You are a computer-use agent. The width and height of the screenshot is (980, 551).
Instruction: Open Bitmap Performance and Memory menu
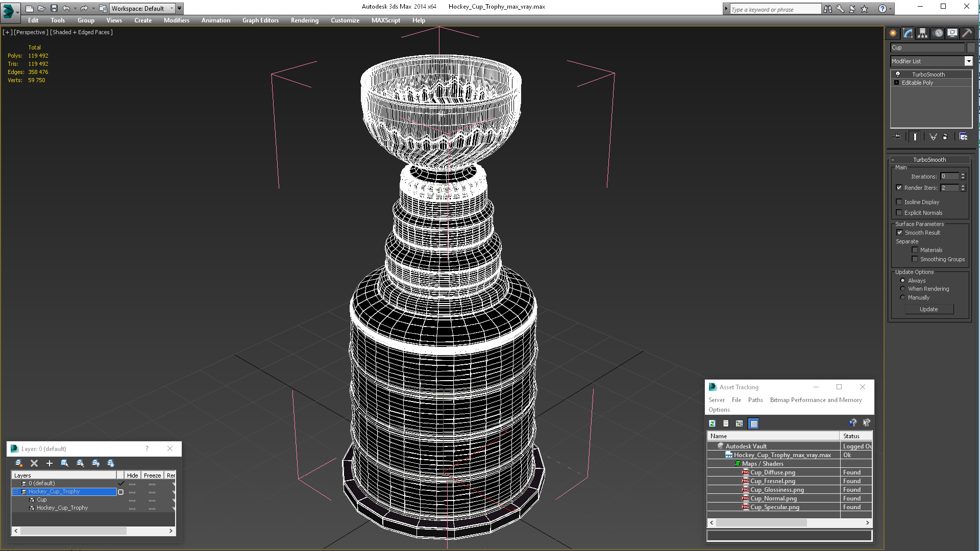(816, 400)
